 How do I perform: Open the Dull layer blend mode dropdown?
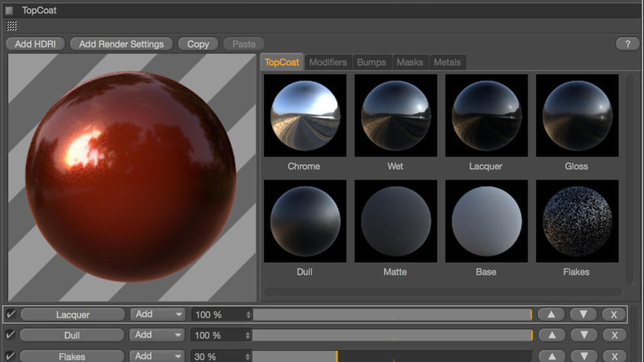[156, 335]
